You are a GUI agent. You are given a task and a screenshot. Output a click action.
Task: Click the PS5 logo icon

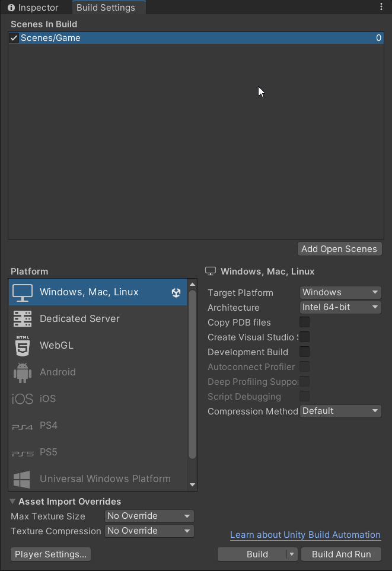(23, 454)
